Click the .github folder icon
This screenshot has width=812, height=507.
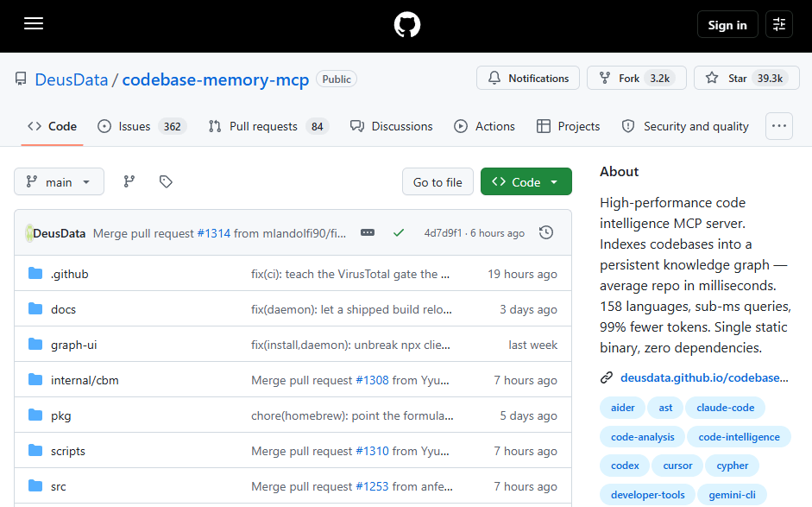pyautogui.click(x=35, y=273)
